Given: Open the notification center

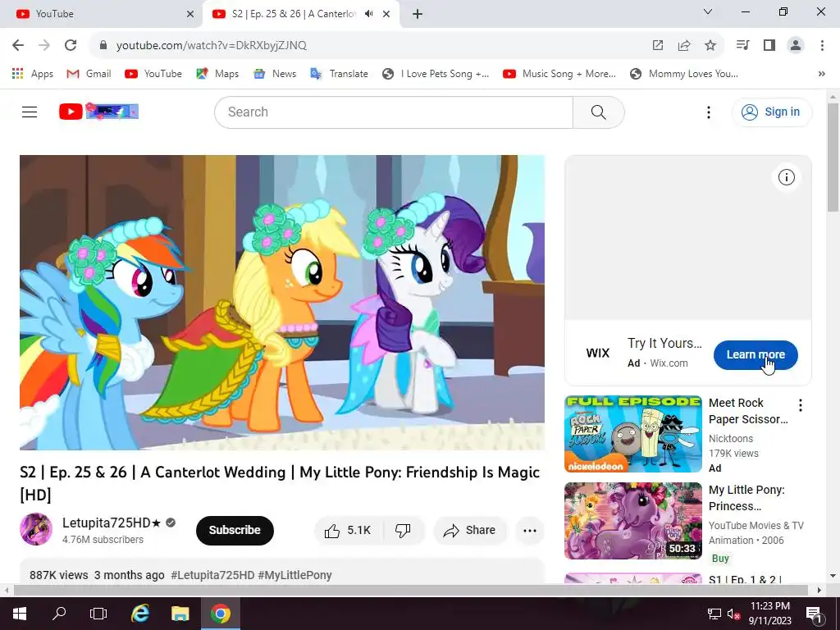Looking at the screenshot, I should [x=813, y=614].
